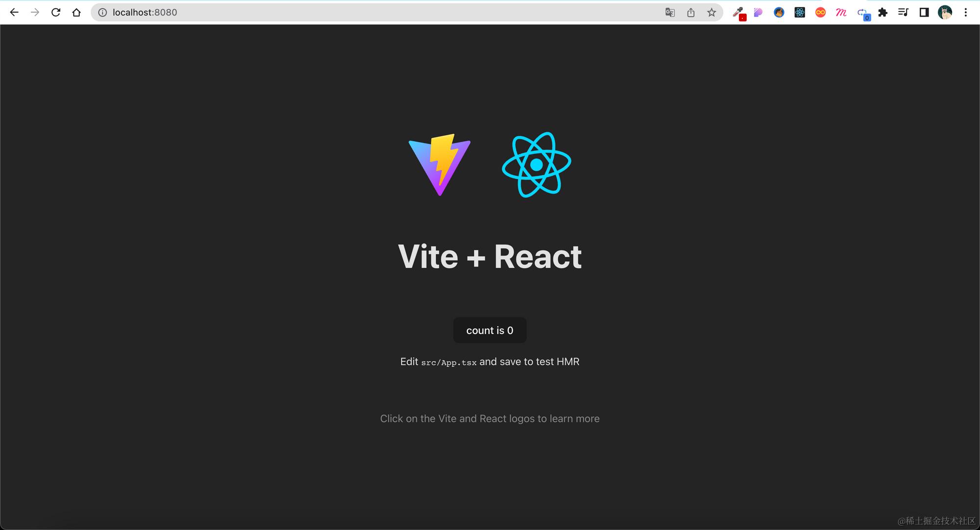Open the media control playlist button
Screen dimensions: 980x530
coord(903,12)
